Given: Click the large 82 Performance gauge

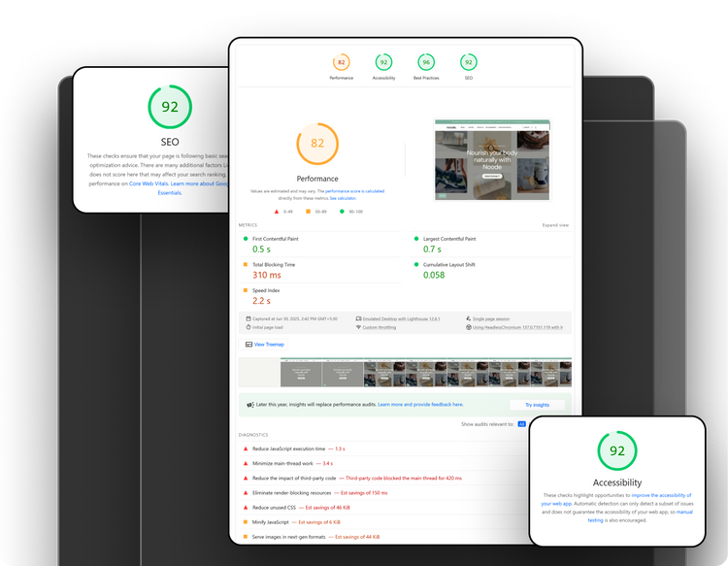Looking at the screenshot, I should 317,144.
